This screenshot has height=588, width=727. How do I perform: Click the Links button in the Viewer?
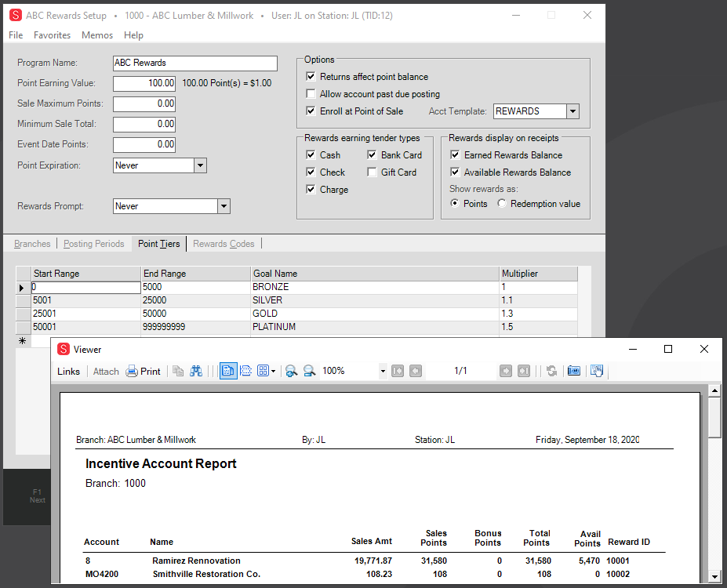click(69, 372)
